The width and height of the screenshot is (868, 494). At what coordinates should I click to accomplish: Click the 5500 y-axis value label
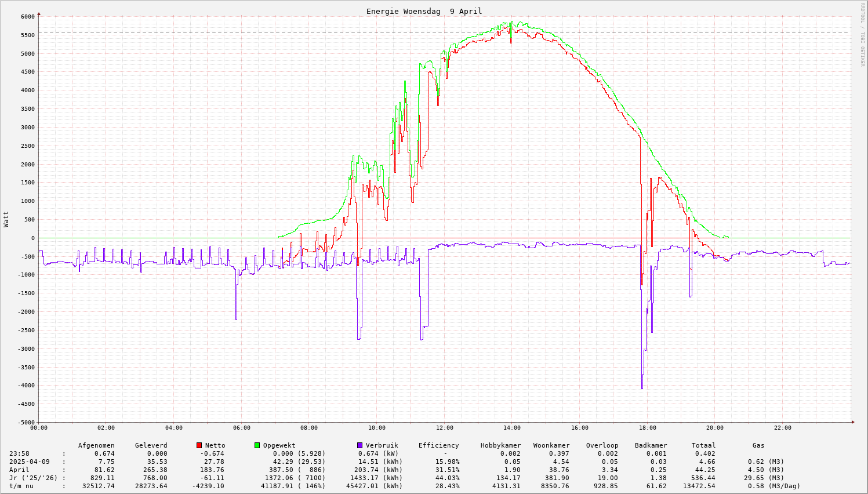[27, 35]
